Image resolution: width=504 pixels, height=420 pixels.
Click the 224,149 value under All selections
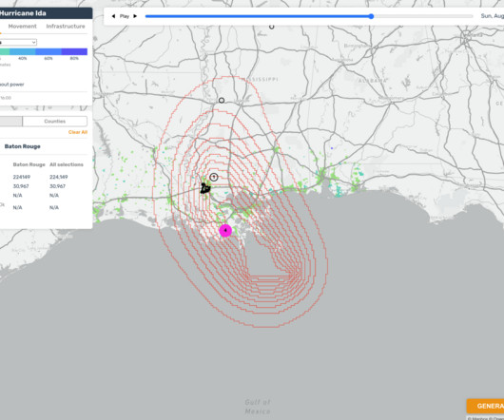click(x=59, y=177)
